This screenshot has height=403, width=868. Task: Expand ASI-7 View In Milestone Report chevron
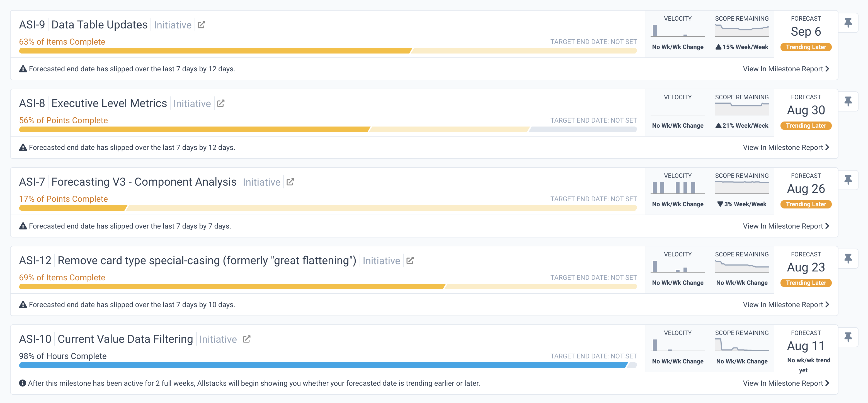[x=828, y=226]
